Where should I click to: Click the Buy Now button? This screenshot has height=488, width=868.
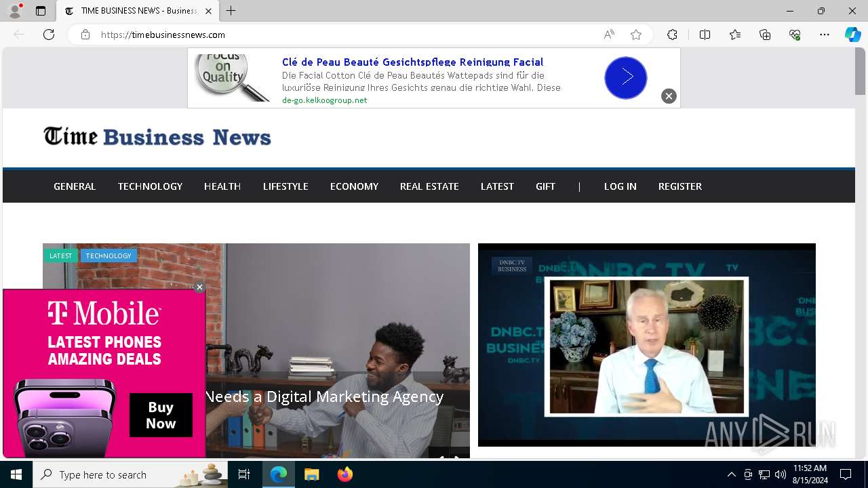click(x=161, y=415)
